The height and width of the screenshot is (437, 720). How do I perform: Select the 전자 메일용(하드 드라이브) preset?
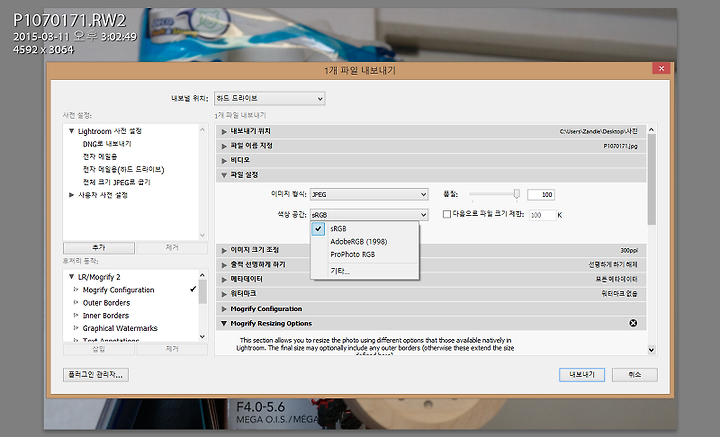point(123,169)
